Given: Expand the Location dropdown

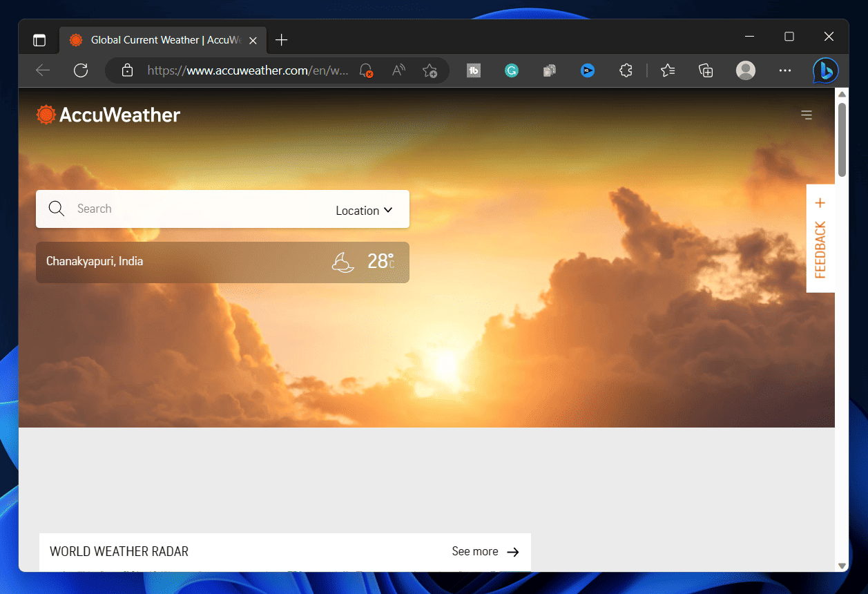Looking at the screenshot, I should (x=364, y=211).
